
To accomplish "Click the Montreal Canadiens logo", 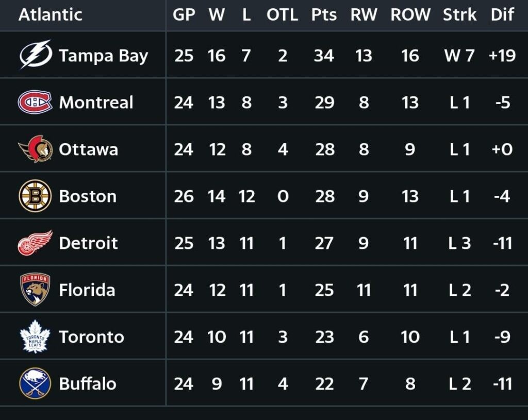I will click(x=35, y=102).
